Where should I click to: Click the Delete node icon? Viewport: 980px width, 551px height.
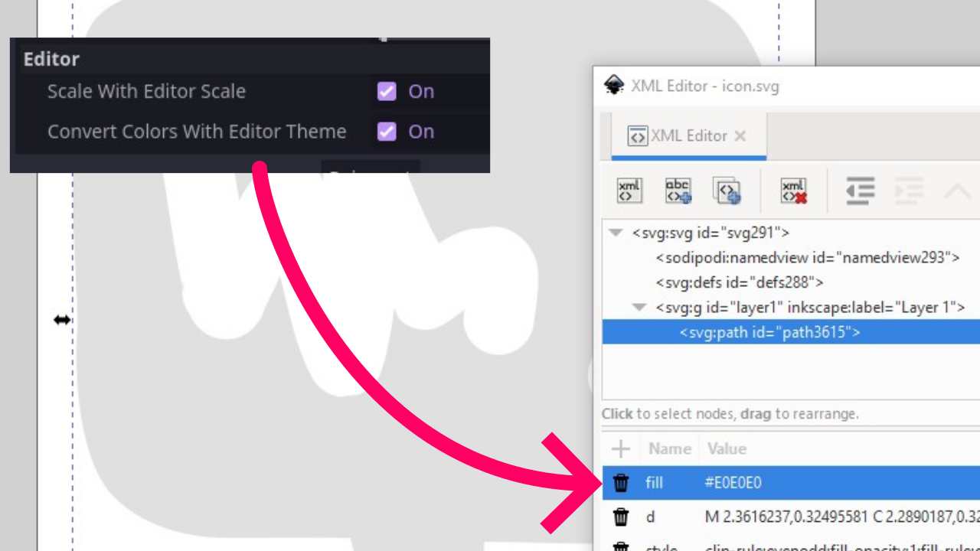(793, 191)
